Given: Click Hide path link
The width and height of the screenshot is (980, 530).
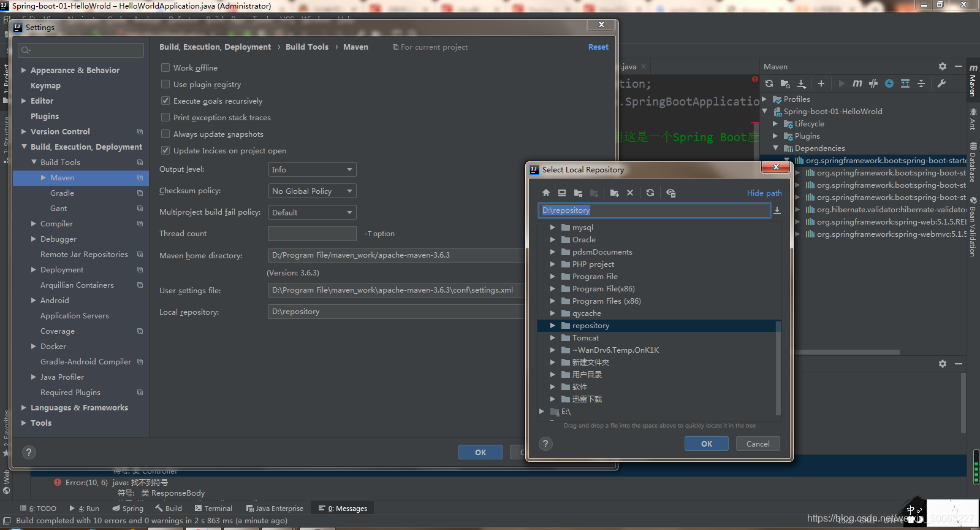Looking at the screenshot, I should point(764,193).
